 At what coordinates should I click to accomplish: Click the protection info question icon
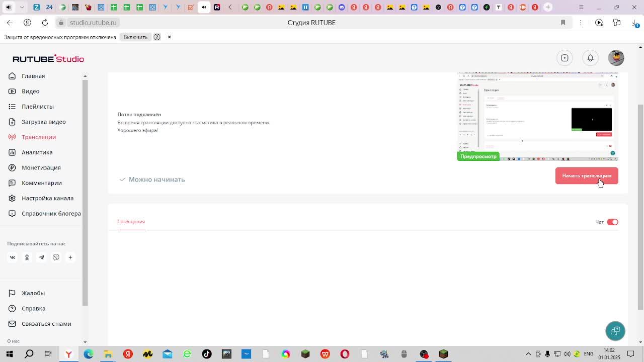pyautogui.click(x=157, y=37)
